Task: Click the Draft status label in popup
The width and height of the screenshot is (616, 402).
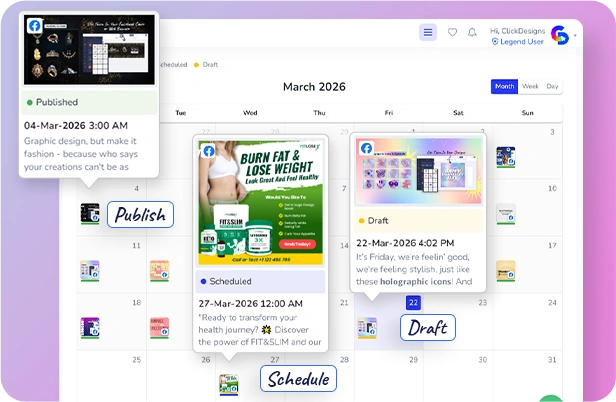Action: (x=418, y=221)
